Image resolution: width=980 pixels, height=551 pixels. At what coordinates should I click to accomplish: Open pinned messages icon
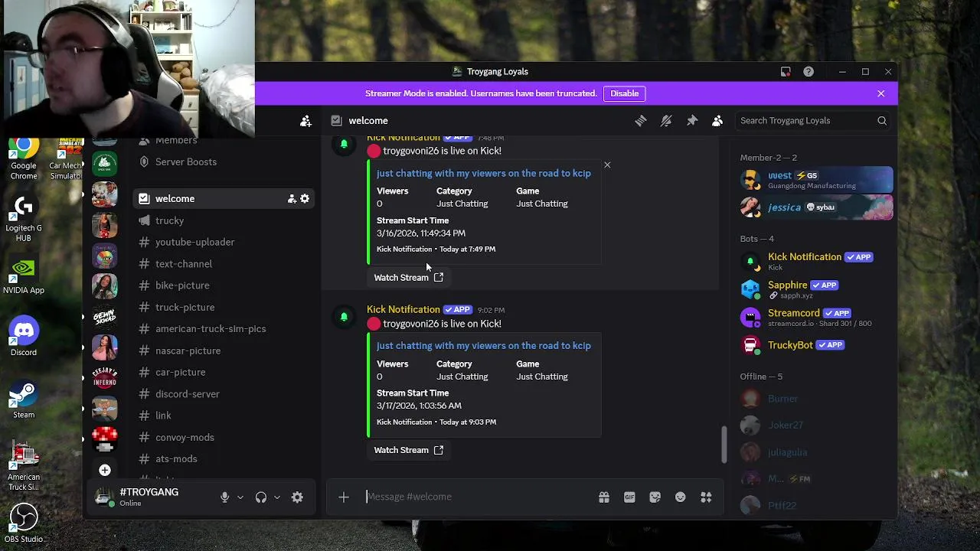[x=692, y=121]
